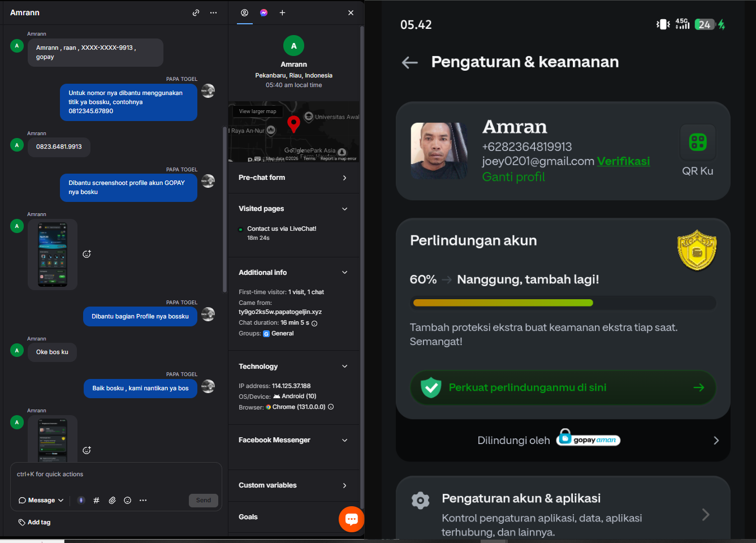Image resolution: width=756 pixels, height=543 pixels.
Task: Open the emoji picker in message toolbar
Action: [127, 500]
